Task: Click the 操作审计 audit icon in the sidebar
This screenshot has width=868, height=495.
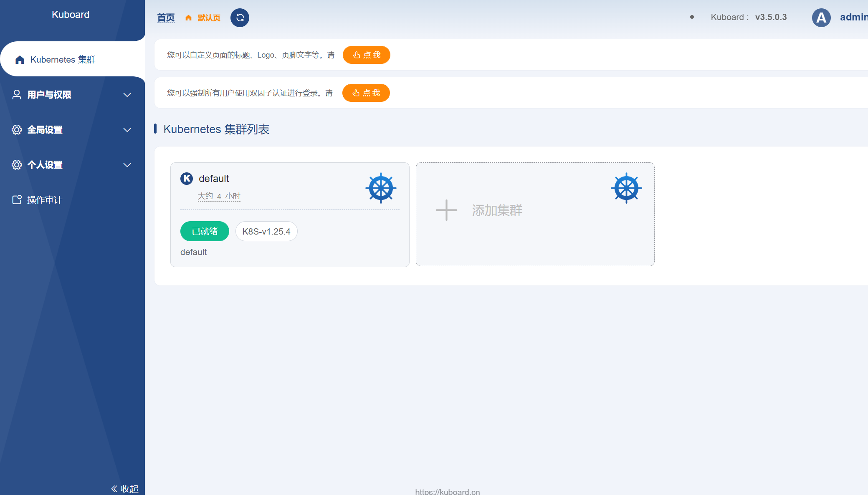Action: 17,200
